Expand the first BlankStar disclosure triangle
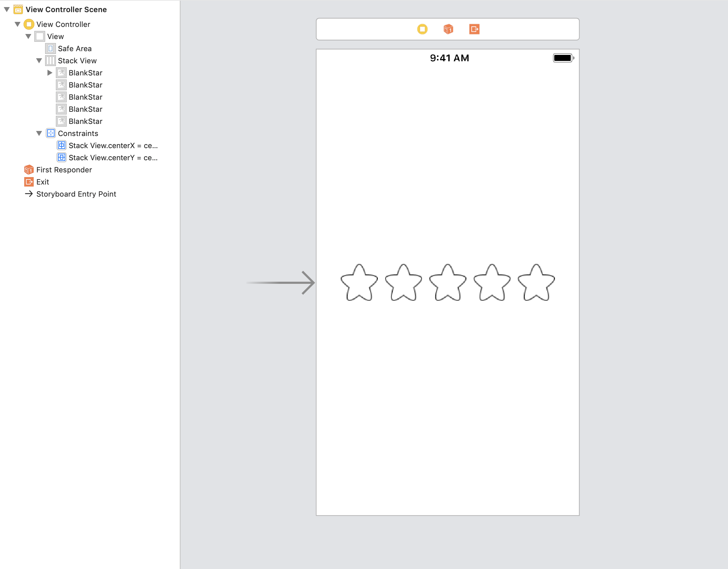 point(50,73)
